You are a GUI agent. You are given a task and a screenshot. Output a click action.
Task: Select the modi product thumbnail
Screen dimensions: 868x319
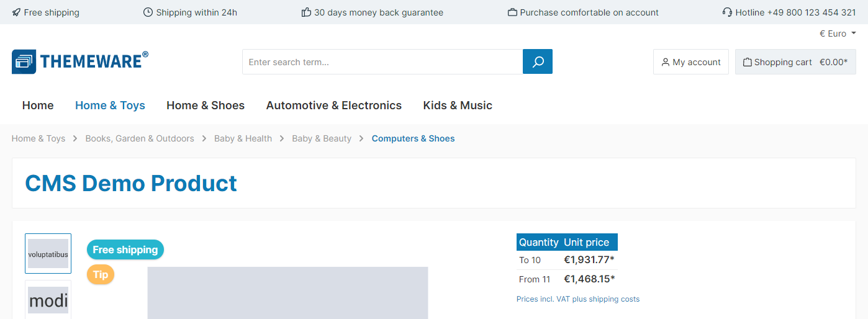tap(48, 300)
